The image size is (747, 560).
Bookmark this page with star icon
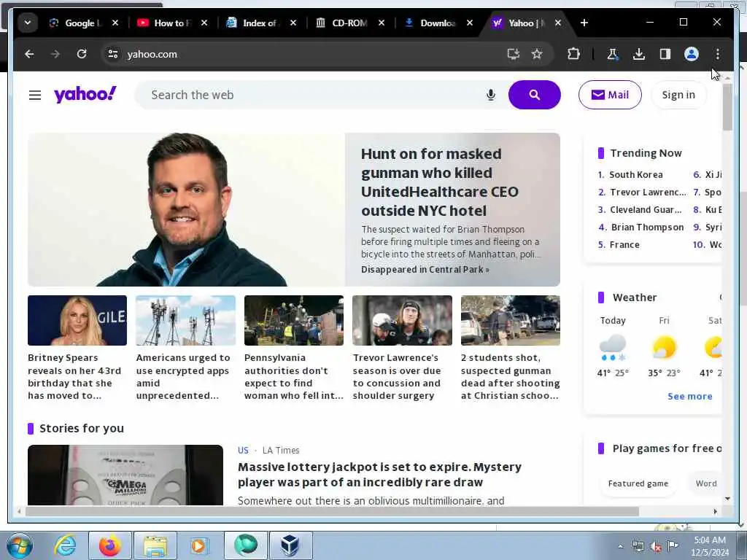coord(537,54)
